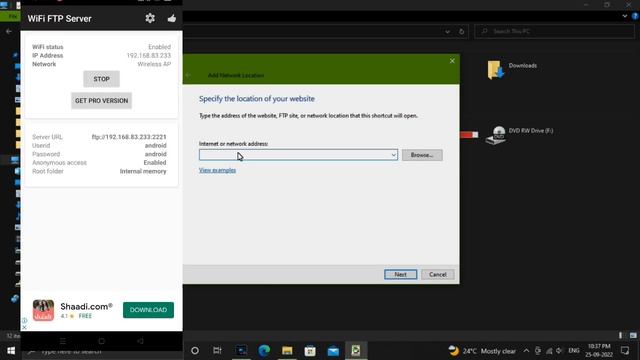Click the Cortana circle on taskbar
640x360 pixels.
click(x=195, y=350)
